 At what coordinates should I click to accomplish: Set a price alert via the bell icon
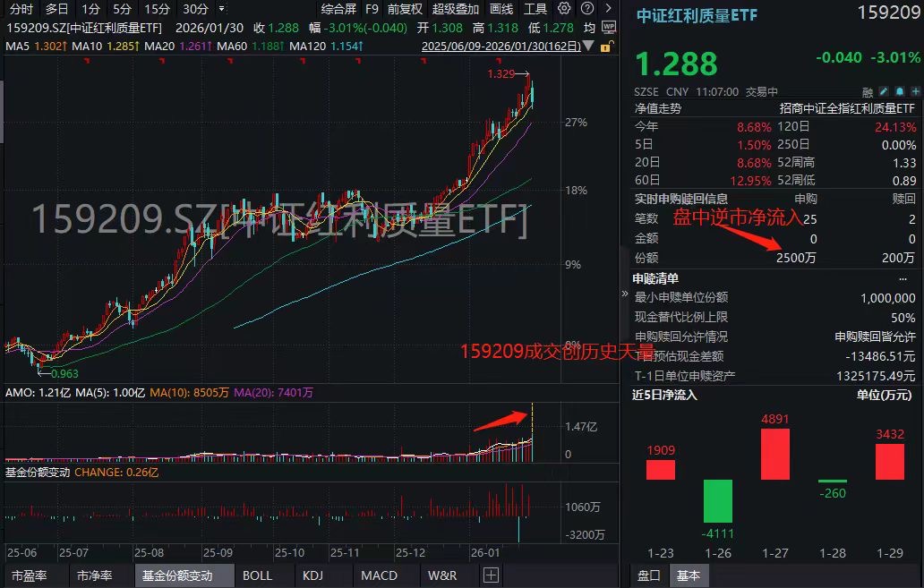tap(900, 89)
